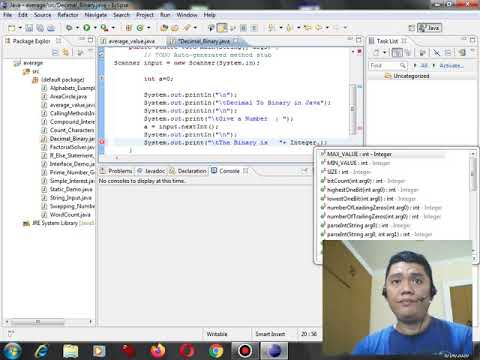Image resolution: width=480 pixels, height=360 pixels.
Task: Click the Next Annotation toolbar icon
Action: point(272,28)
